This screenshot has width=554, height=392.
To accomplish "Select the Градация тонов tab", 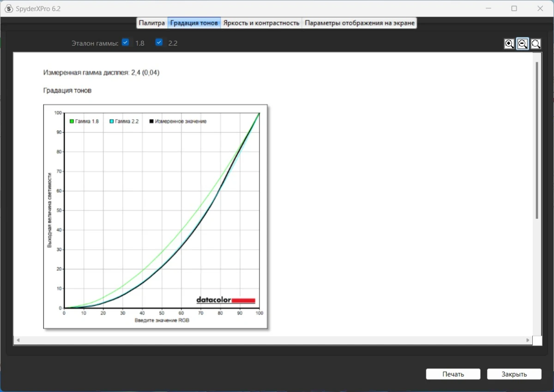I will (194, 23).
